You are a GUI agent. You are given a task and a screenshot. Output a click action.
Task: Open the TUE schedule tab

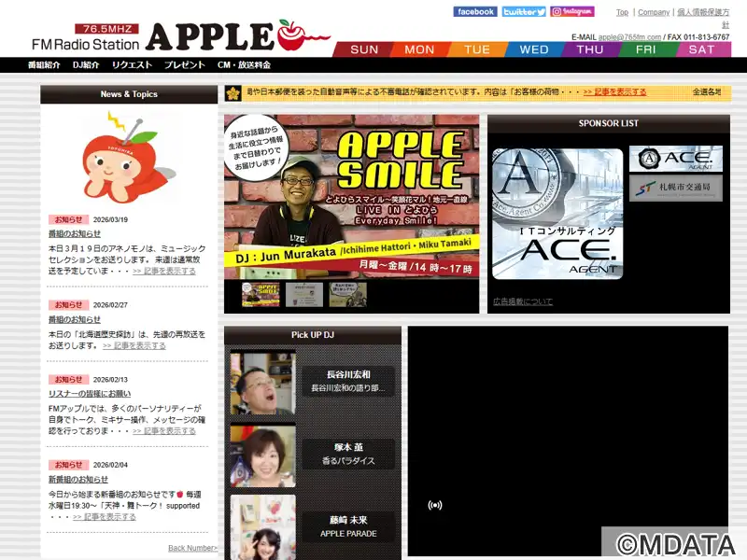(x=476, y=49)
